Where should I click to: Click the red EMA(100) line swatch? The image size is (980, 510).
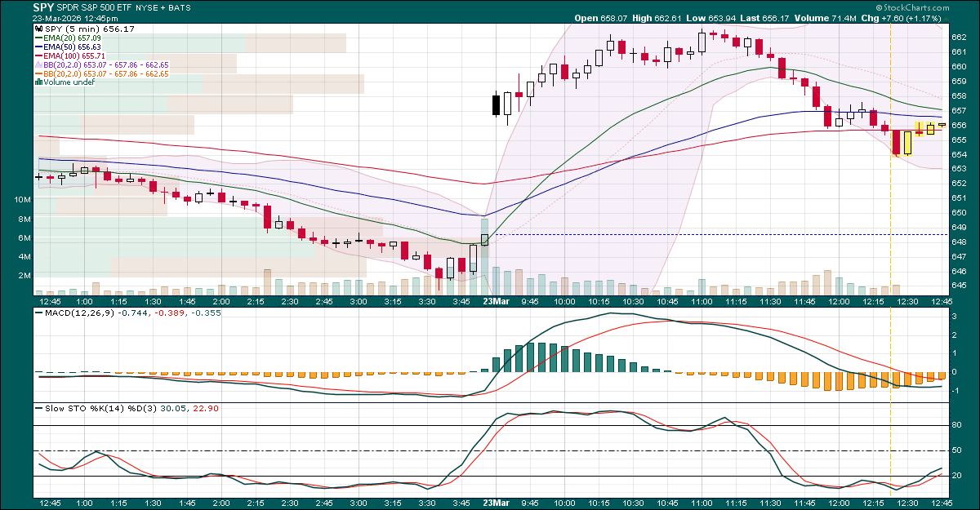[x=38, y=55]
